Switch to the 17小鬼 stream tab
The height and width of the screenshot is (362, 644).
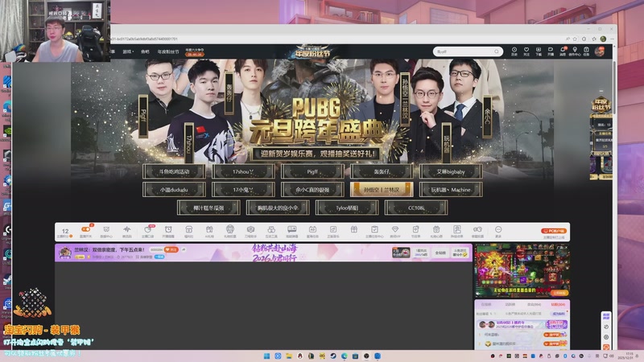243,190
